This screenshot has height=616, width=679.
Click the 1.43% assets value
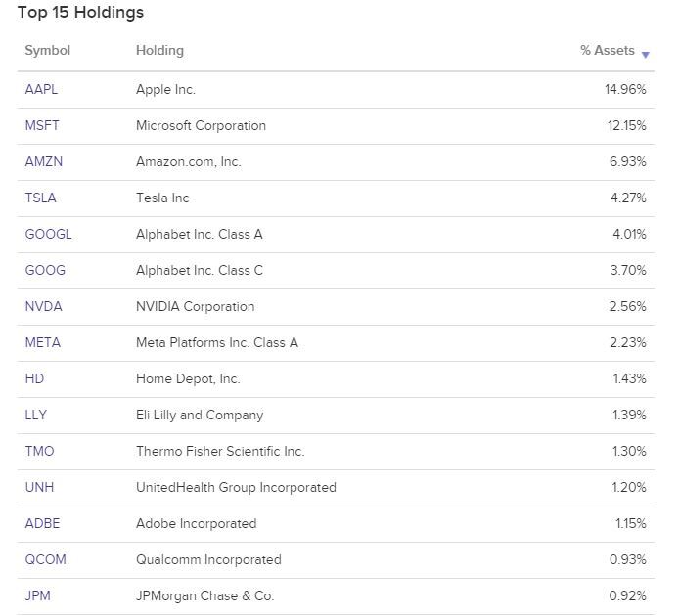(629, 378)
